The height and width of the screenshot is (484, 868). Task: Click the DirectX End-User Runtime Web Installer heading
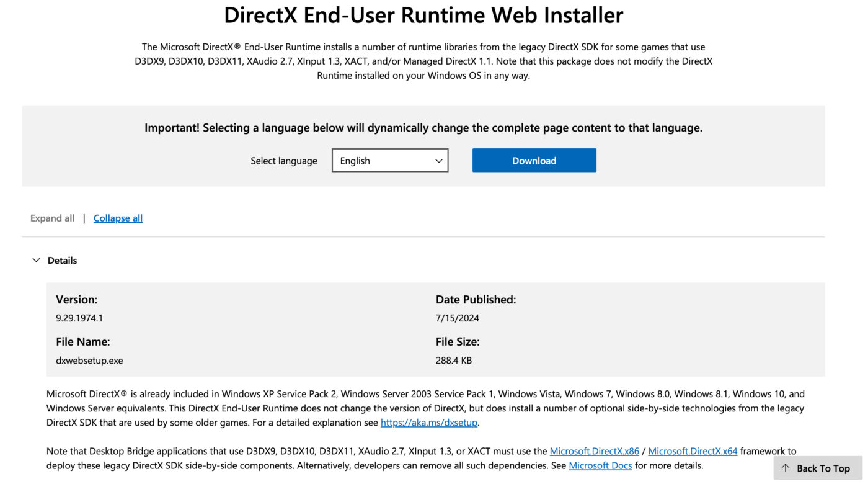423,15
